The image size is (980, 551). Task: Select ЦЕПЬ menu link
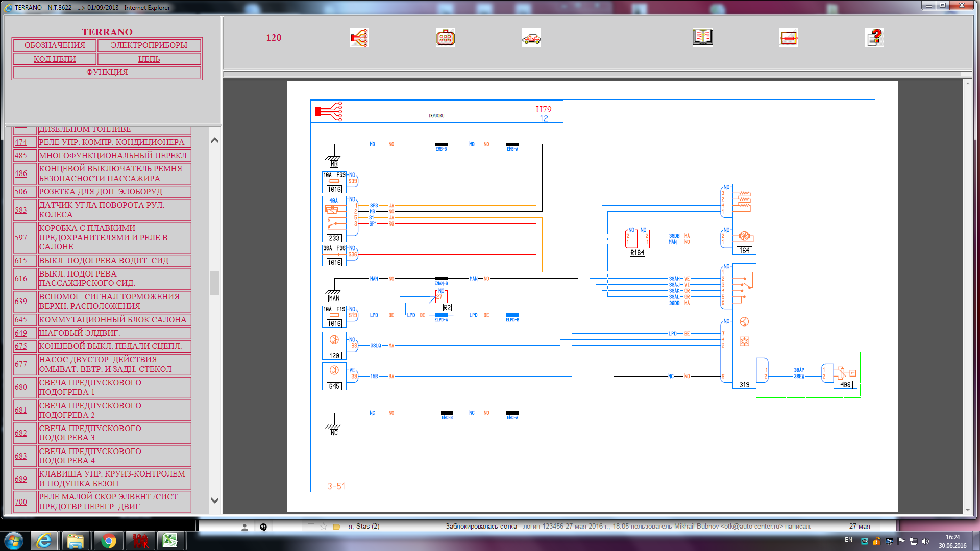tap(149, 59)
